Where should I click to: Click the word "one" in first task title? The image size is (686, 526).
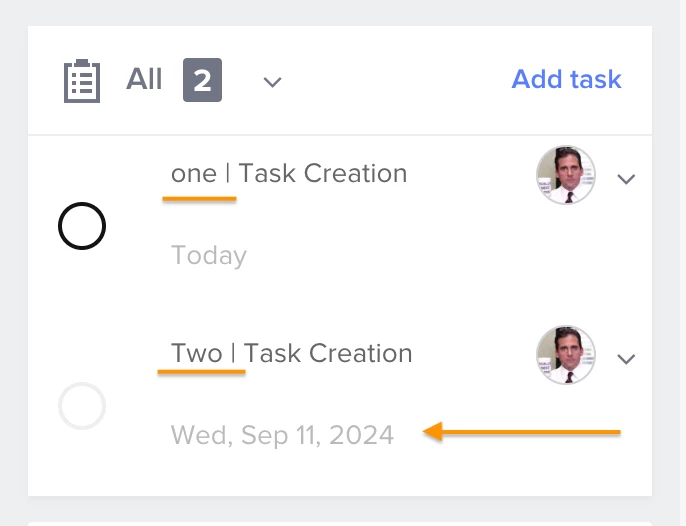point(194,174)
